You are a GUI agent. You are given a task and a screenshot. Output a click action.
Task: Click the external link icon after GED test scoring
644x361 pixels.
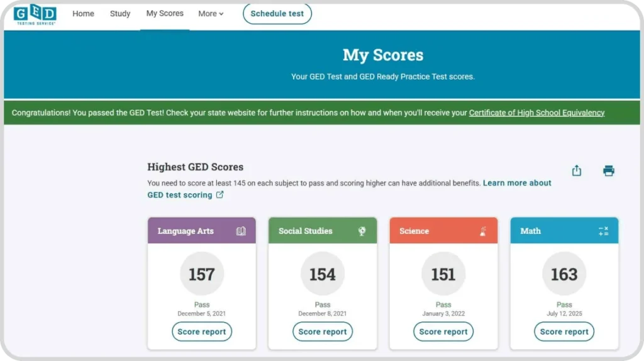[x=219, y=195]
